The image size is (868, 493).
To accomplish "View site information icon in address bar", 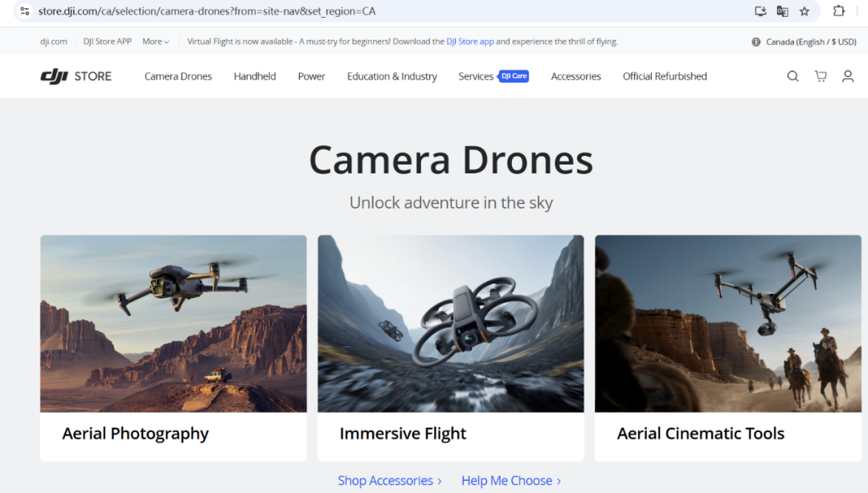I will pos(24,11).
